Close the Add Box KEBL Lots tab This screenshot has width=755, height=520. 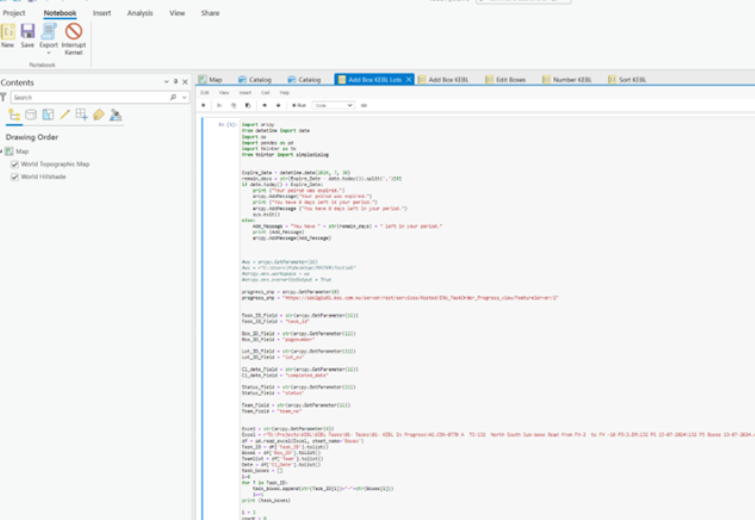click(x=408, y=79)
